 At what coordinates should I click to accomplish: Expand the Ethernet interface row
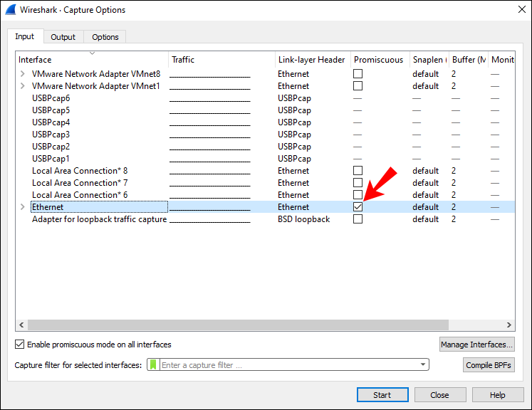tap(22, 207)
